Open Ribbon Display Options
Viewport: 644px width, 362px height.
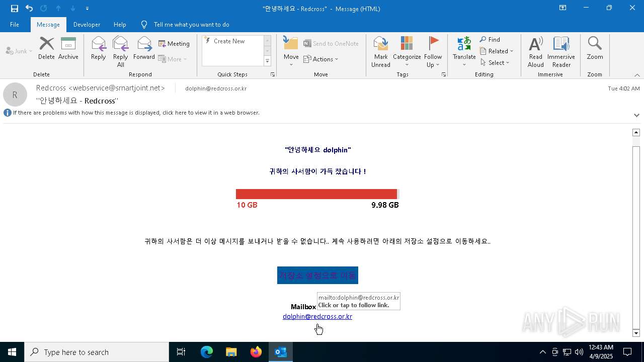pos(563,8)
